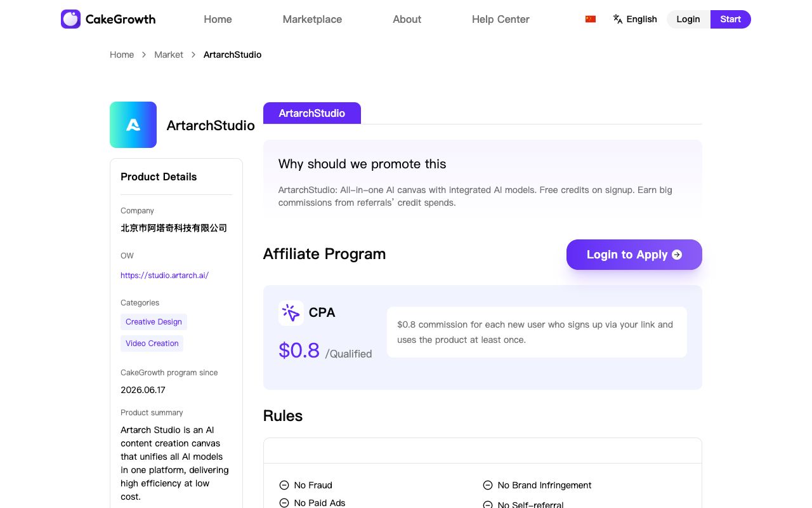Click the No Fraud circle icon
Viewport: 812px width, 508px height.
point(284,485)
